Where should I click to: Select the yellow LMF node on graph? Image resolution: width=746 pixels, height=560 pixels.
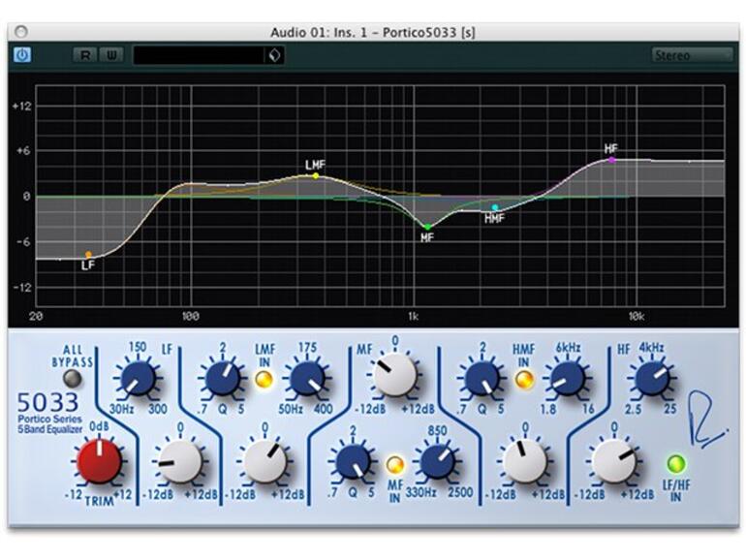pyautogui.click(x=316, y=175)
